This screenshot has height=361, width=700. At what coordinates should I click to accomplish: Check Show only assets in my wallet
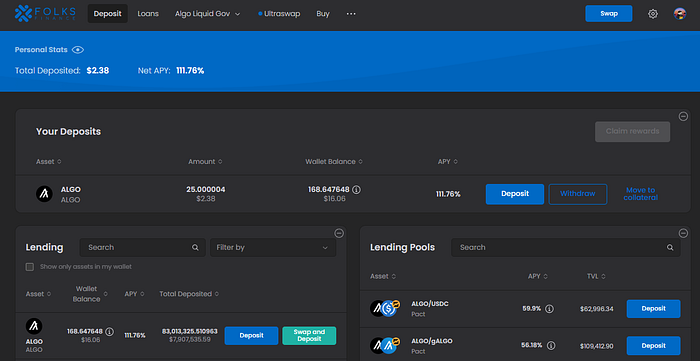(30, 267)
